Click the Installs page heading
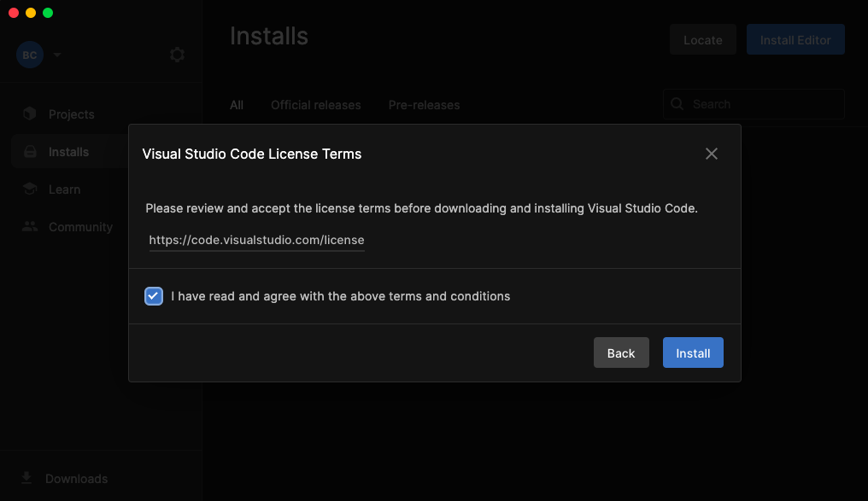Screen dimensions: 868x501 [x=269, y=36]
